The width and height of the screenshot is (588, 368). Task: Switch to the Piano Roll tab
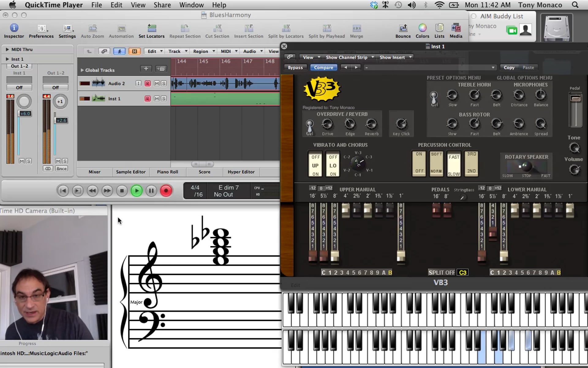167,172
